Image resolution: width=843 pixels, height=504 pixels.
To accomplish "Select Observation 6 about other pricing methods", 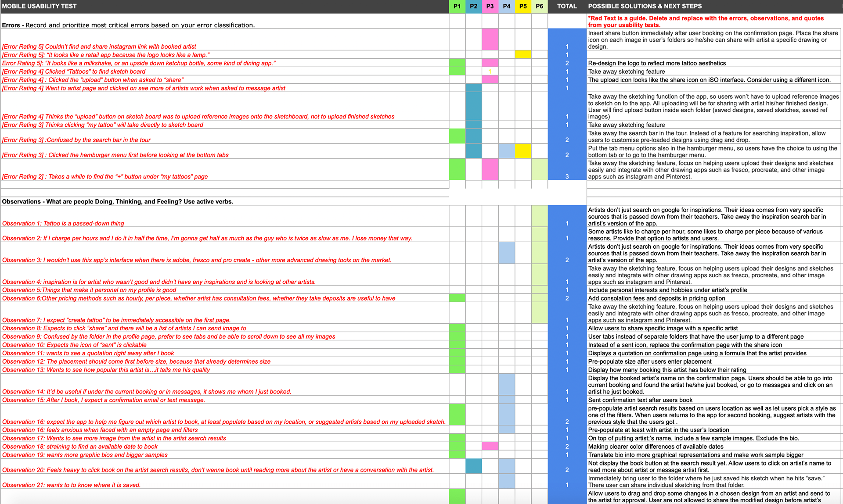I will [224, 298].
